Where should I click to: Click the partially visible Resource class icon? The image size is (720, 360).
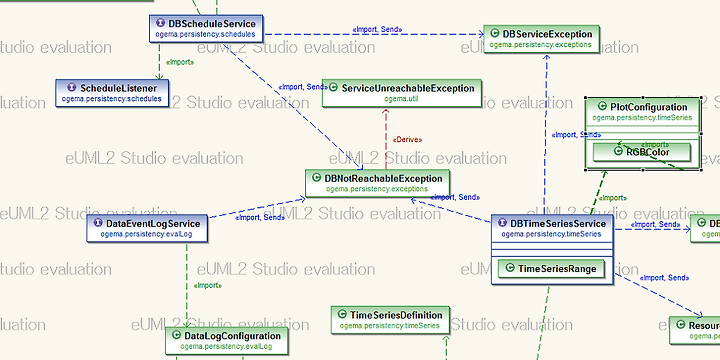tap(681, 325)
